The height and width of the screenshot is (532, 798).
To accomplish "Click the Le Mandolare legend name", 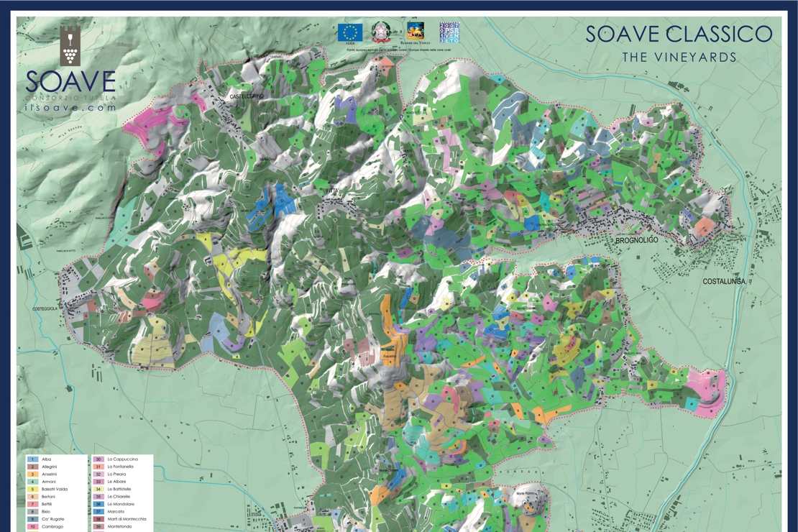I will point(121,504).
